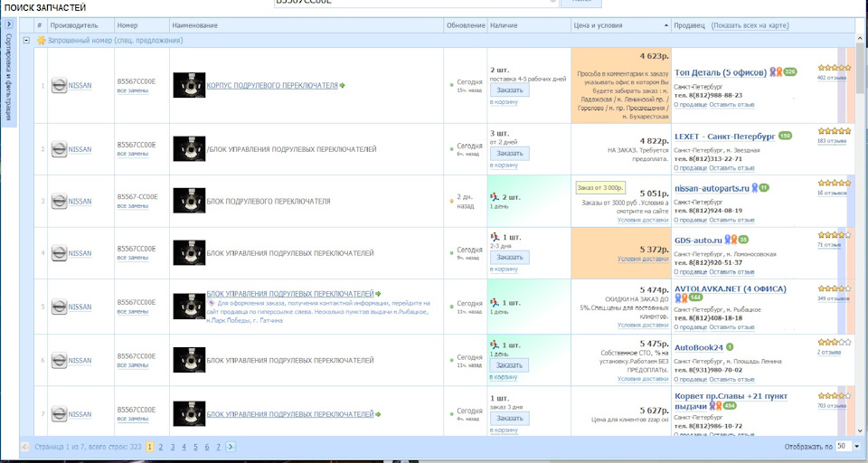This screenshot has width=868, height=463.
Task: Expand the sidebar with the top-left arrow icon
Action: (9, 24)
